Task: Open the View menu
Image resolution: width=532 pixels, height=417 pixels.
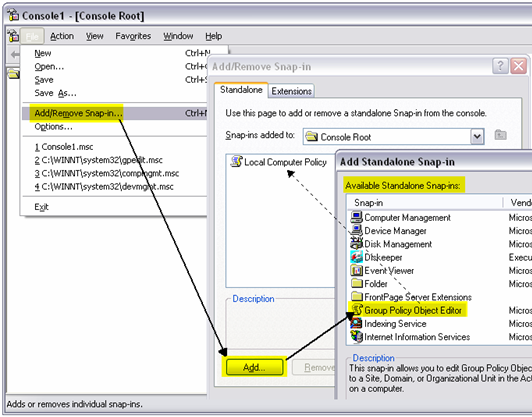Action: pyautogui.click(x=94, y=36)
